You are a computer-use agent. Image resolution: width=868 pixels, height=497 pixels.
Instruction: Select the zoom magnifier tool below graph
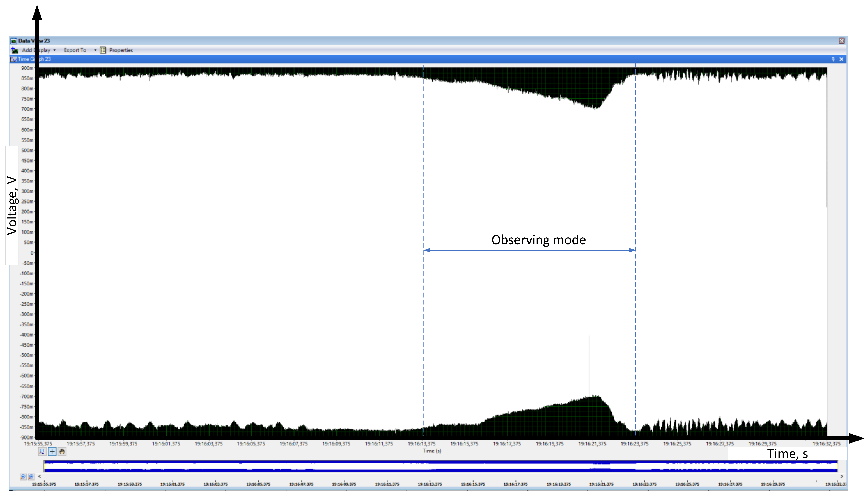42,452
